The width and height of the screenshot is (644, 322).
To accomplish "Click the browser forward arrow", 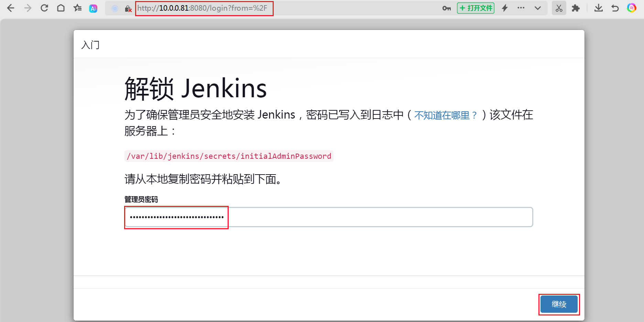I will [x=28, y=8].
